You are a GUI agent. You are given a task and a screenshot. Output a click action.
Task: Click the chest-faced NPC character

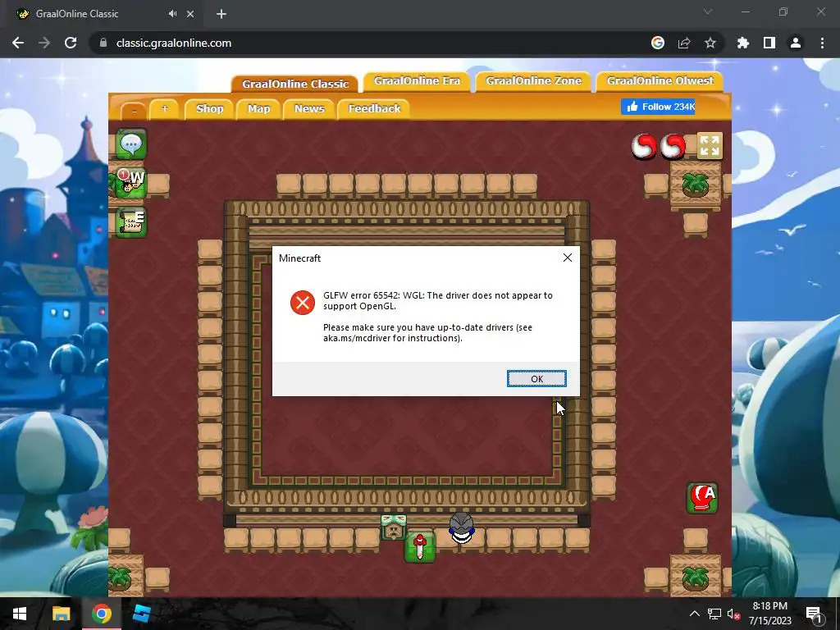[393, 527]
